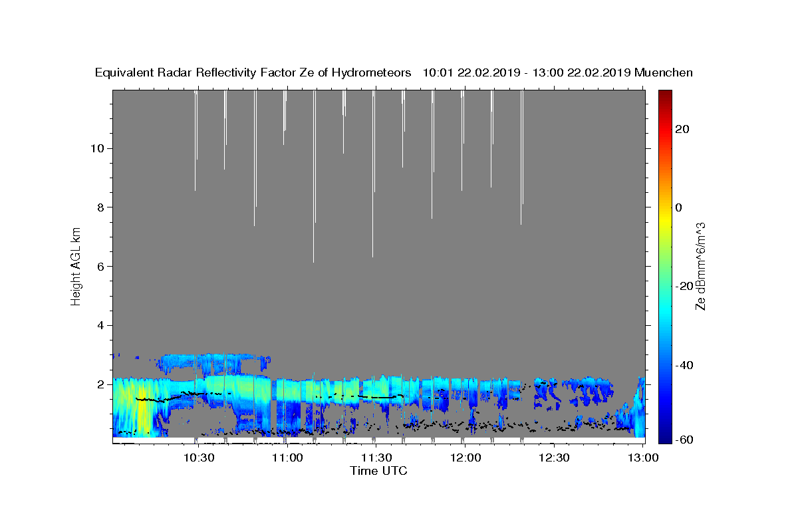
Task: Click the height tick label '6'
Action: [101, 267]
